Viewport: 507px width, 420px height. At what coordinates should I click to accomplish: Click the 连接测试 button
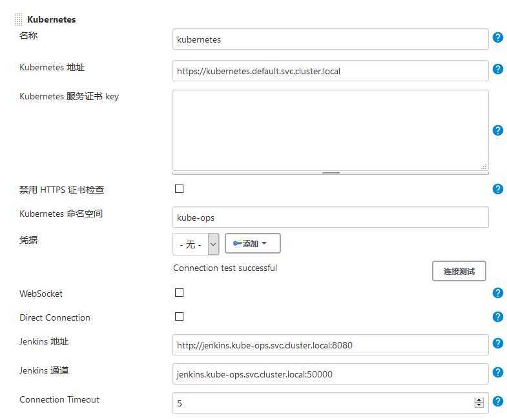point(459,271)
